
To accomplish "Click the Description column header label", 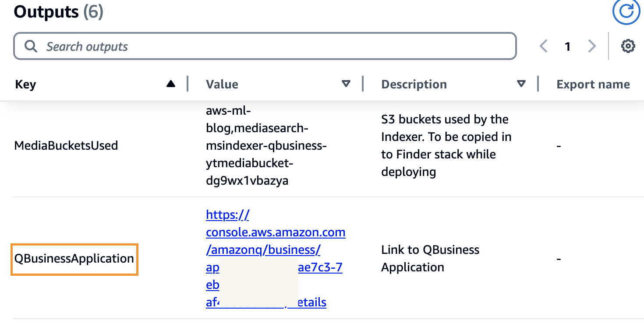I will click(x=414, y=84).
